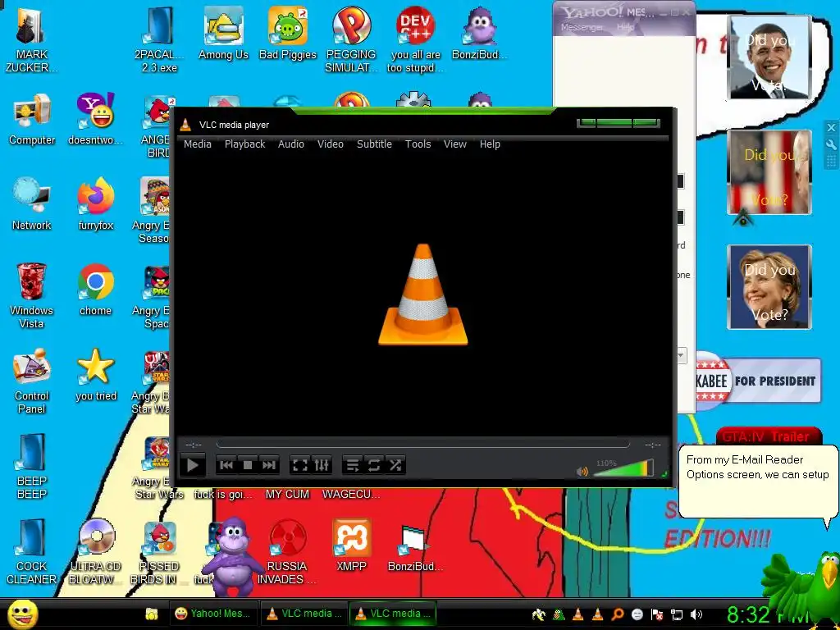The height and width of the screenshot is (630, 840).
Task: Select the bottom BonziBud flag icon
Action: tap(415, 549)
